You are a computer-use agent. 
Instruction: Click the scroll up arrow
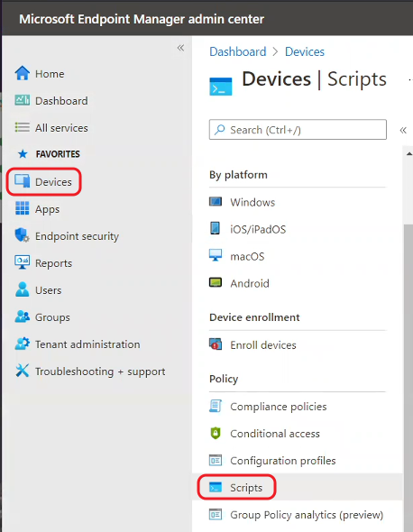(x=408, y=154)
